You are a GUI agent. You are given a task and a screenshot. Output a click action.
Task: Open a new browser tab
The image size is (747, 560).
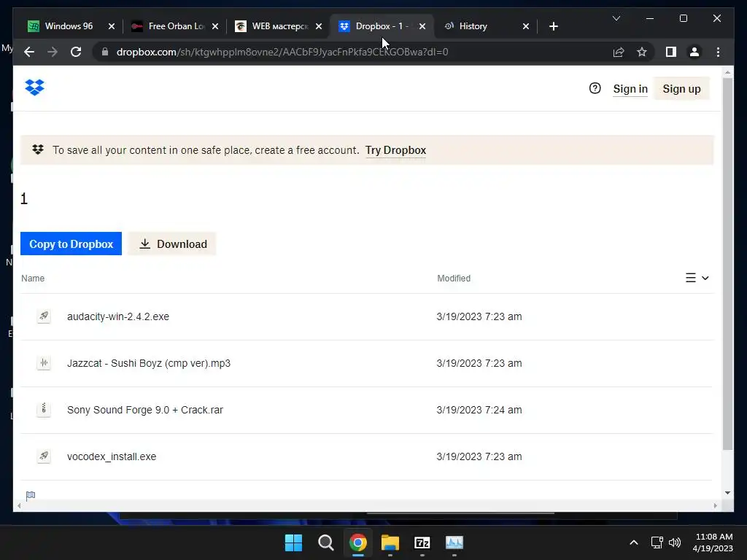pos(553,26)
